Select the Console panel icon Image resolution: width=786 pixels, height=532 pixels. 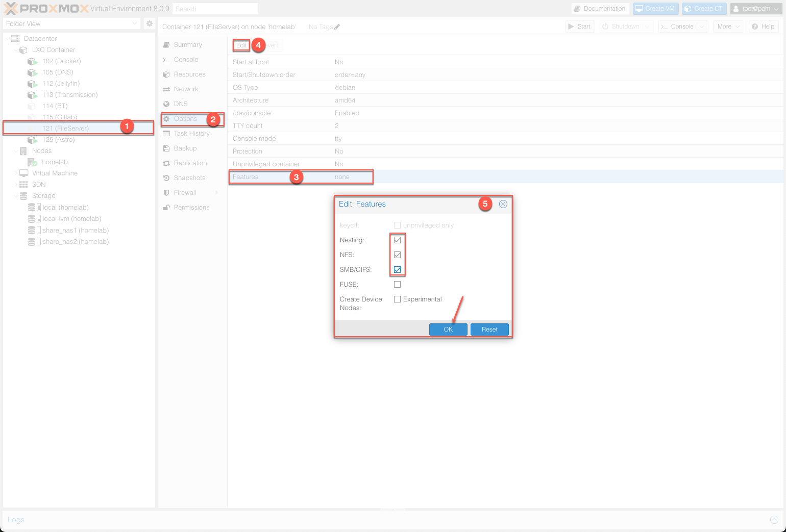pos(166,59)
